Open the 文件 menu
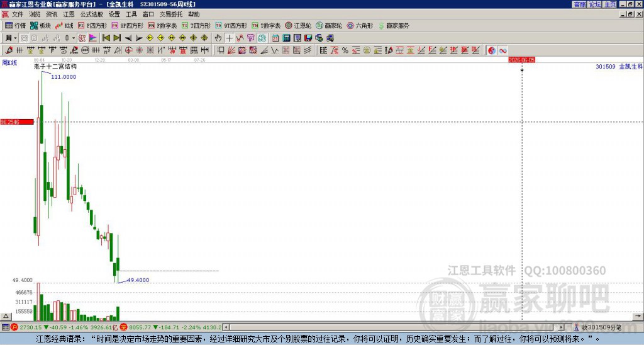Viewport: 644px width, 345px height. [18, 14]
